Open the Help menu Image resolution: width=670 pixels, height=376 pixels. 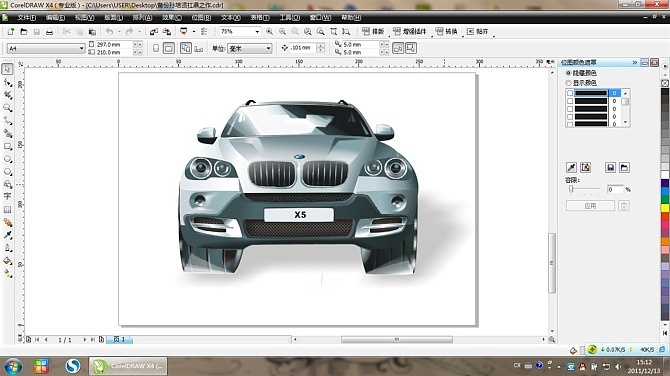point(351,18)
